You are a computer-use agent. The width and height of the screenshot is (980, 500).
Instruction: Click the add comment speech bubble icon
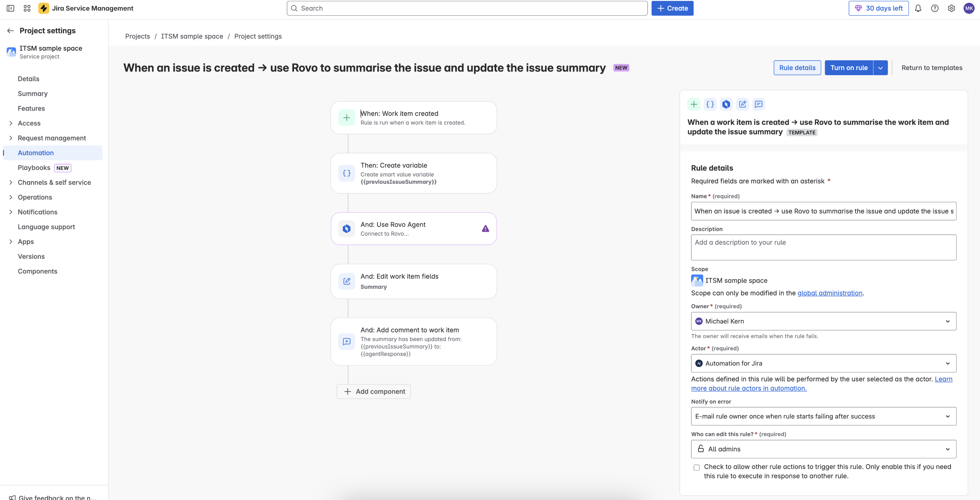tap(759, 104)
